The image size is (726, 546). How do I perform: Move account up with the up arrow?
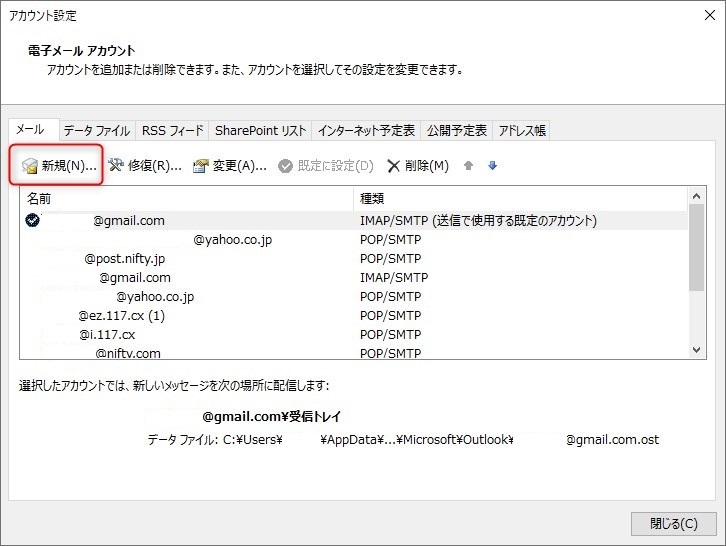click(x=468, y=166)
